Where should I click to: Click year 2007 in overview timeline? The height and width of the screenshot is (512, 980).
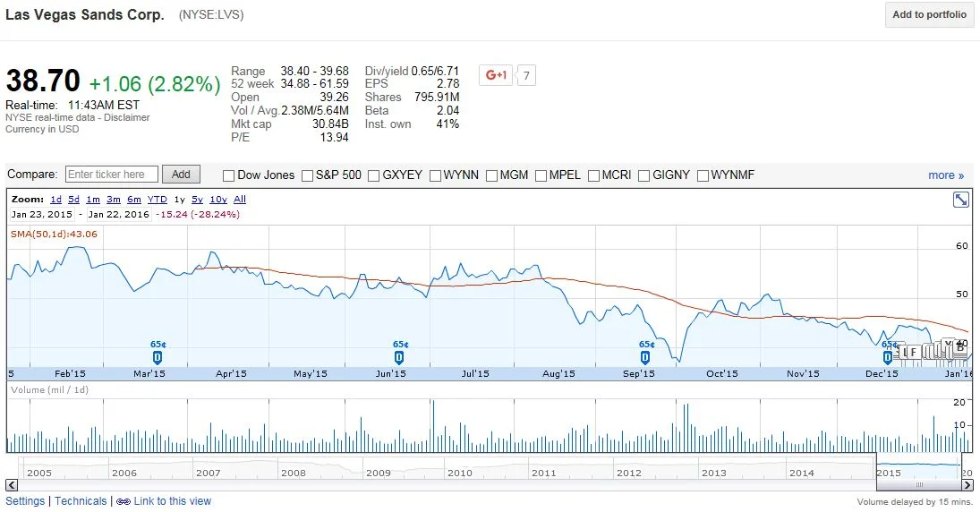tap(209, 474)
